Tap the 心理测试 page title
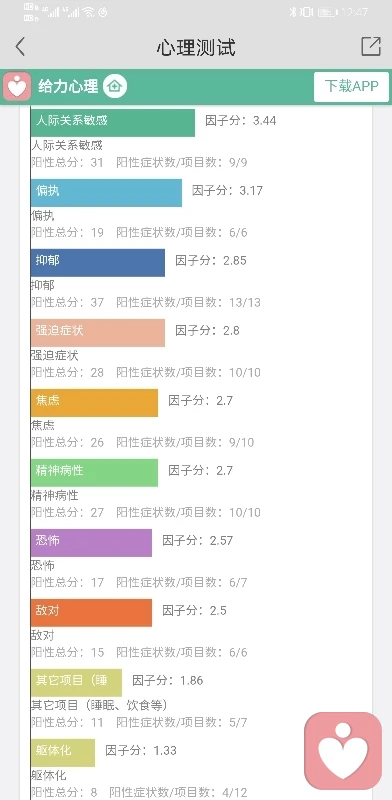 [196, 47]
